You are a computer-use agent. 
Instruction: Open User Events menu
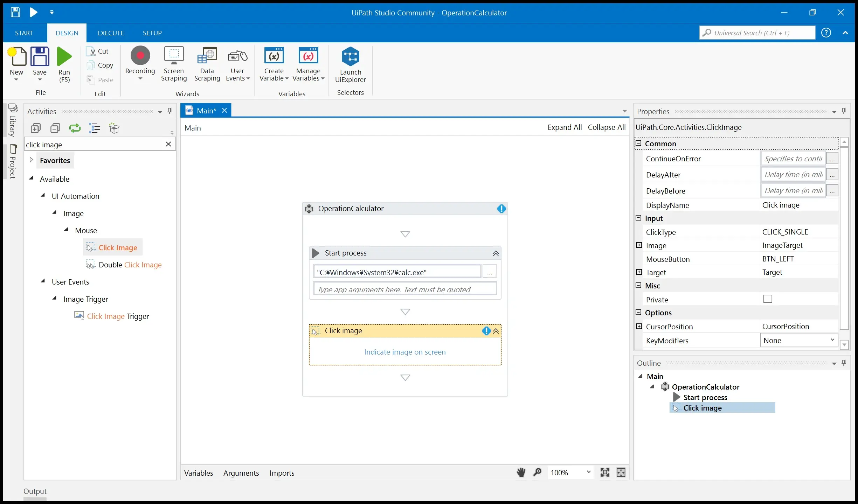(x=237, y=64)
